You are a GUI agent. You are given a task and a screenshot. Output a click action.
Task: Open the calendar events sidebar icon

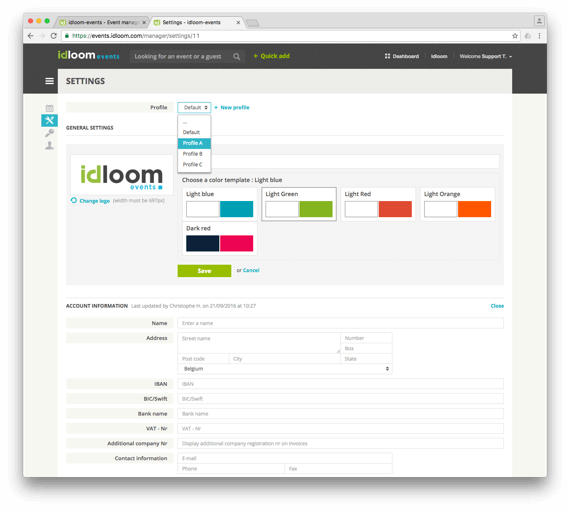(49, 108)
